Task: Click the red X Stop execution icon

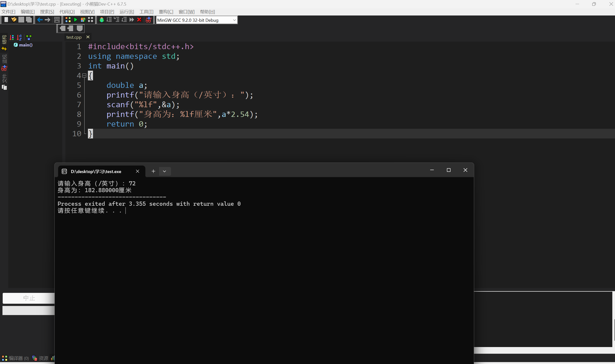Action: tap(139, 20)
